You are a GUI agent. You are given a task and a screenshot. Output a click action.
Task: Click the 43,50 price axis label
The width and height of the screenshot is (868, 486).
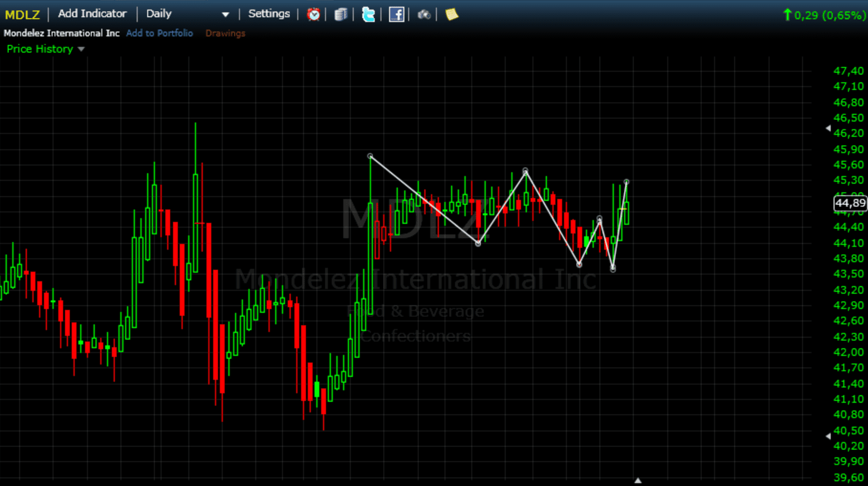coord(848,274)
